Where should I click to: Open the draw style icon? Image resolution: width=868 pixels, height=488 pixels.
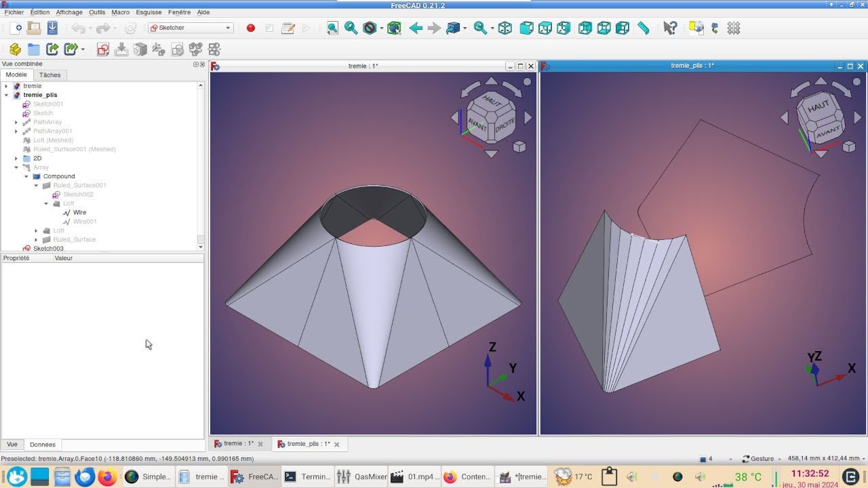(370, 28)
